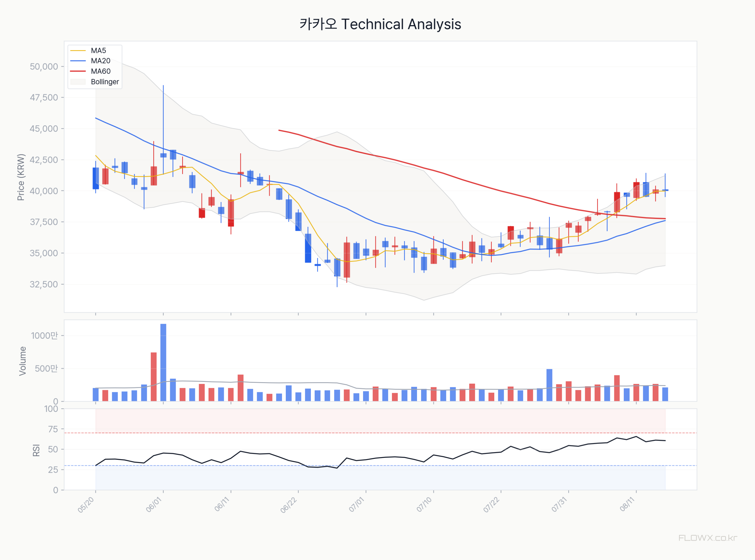Select the MA60 legend label
The height and width of the screenshot is (560, 755).
click(x=100, y=71)
